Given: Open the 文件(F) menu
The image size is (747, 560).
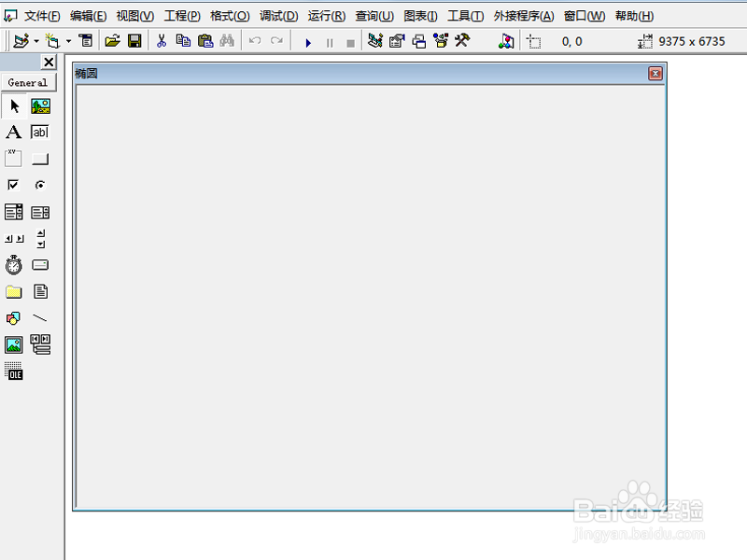Looking at the screenshot, I should point(42,16).
